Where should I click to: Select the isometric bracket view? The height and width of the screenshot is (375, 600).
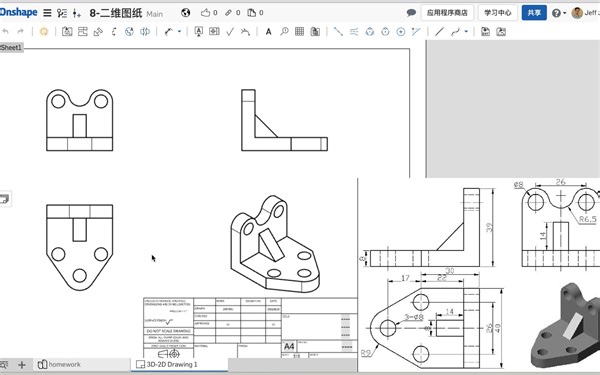pyautogui.click(x=275, y=244)
